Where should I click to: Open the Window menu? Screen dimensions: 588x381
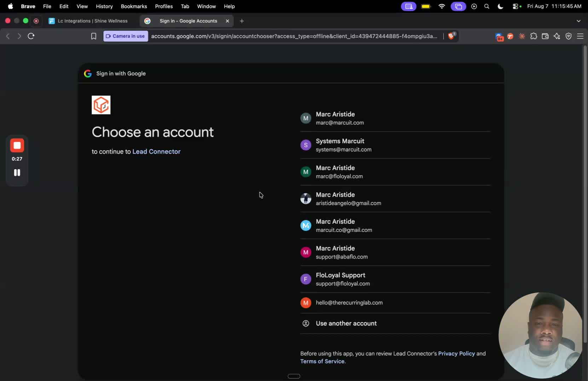pyautogui.click(x=206, y=6)
